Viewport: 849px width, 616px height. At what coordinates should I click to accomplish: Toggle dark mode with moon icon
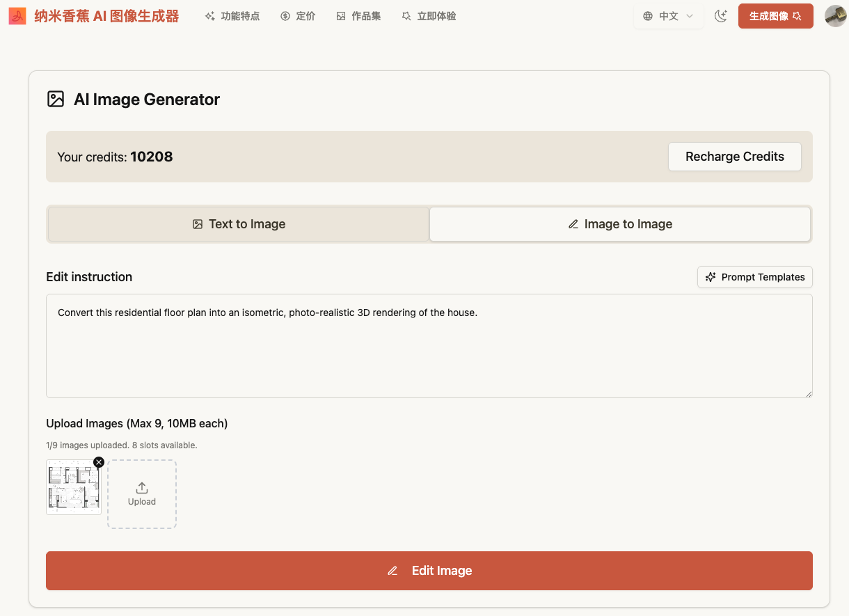click(721, 16)
